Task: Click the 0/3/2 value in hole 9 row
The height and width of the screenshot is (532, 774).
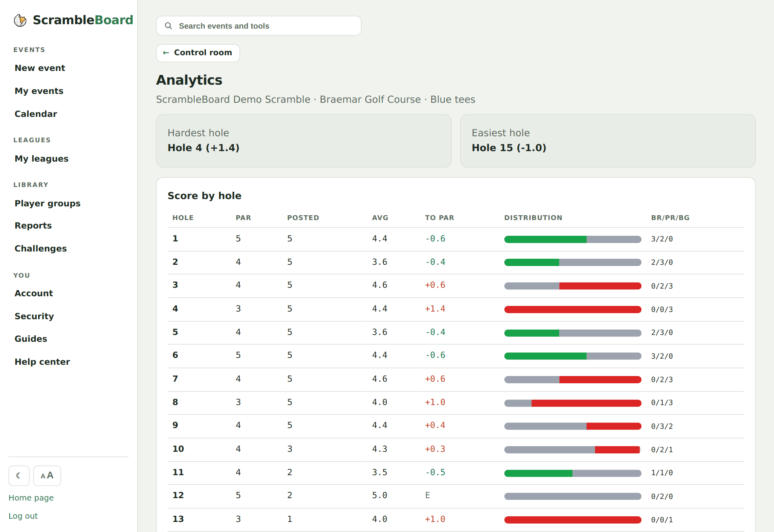Action: 662,426
